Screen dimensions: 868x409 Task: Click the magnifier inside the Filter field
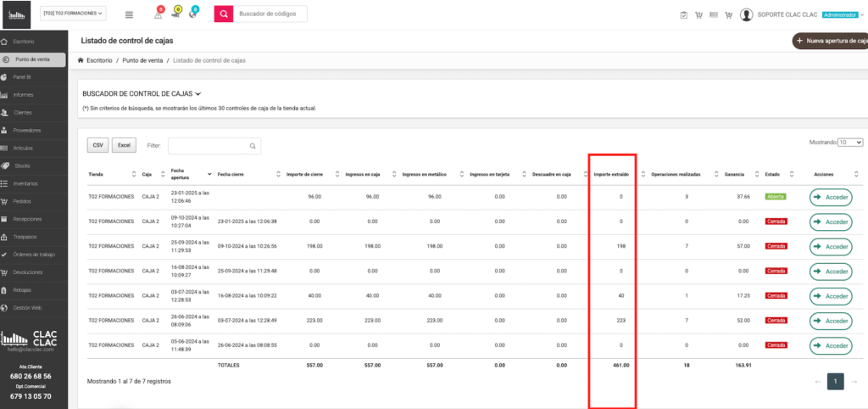point(253,146)
